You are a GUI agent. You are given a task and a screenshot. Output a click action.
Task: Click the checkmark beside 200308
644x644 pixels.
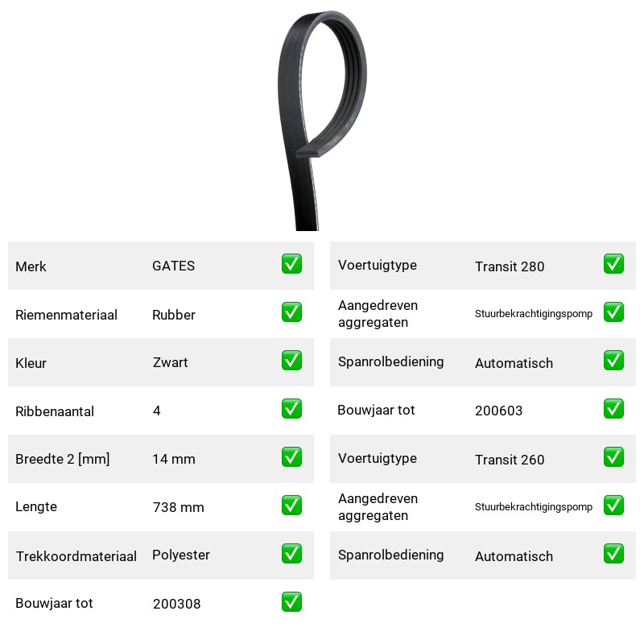tap(291, 601)
